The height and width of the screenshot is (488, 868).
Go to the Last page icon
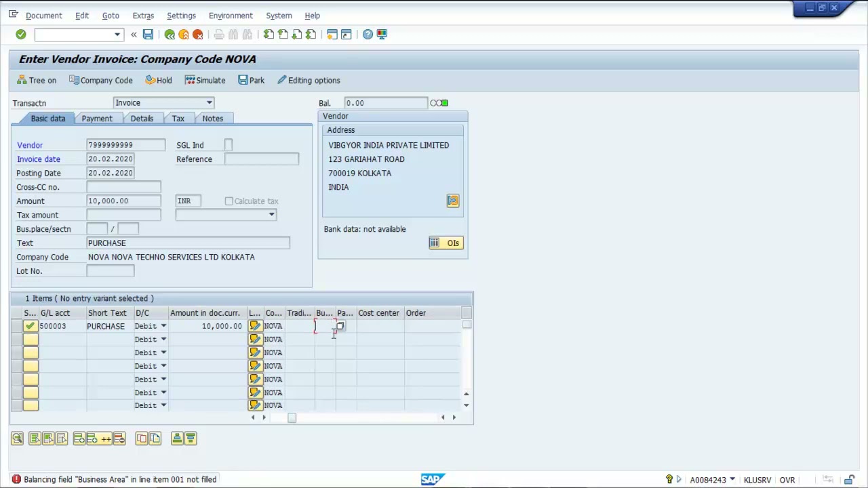pyautogui.click(x=311, y=34)
